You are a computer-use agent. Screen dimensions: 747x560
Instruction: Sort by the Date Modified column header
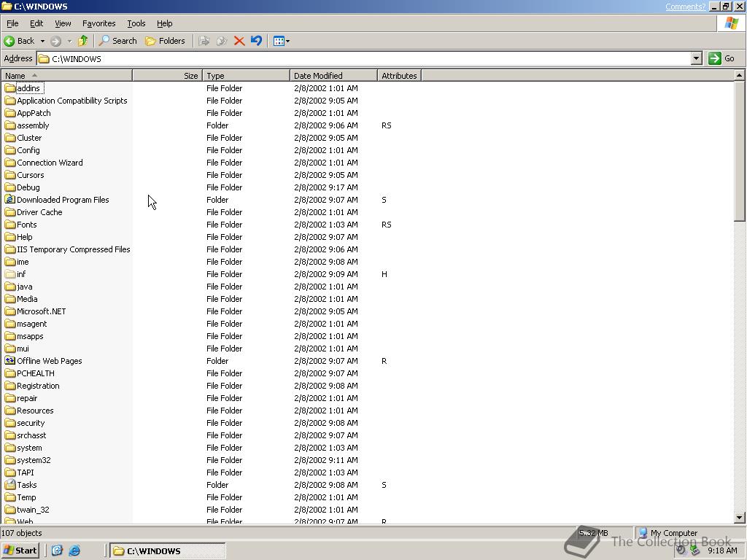pos(333,76)
